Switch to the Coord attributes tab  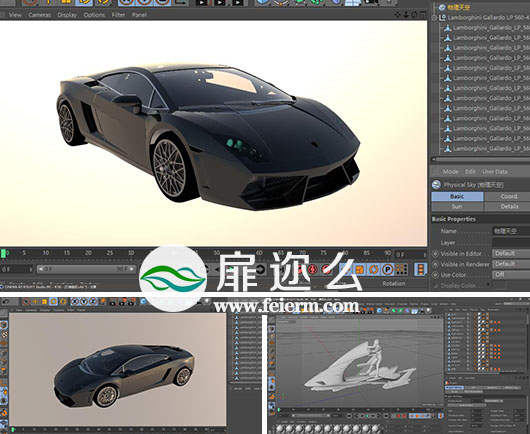[507, 196]
